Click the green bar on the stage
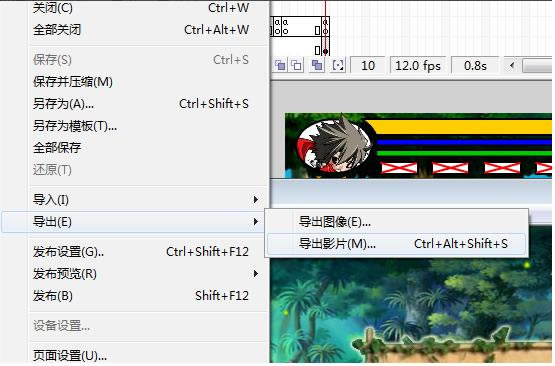 (464, 154)
